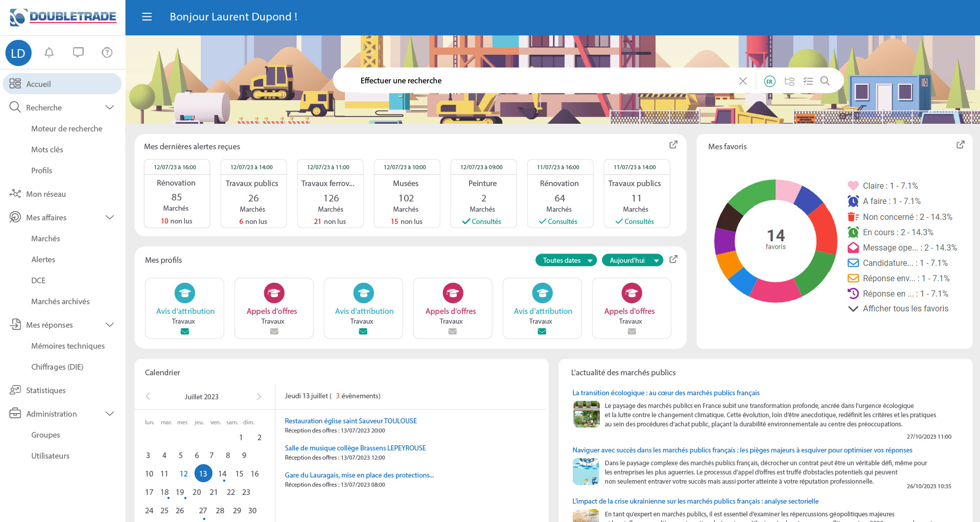Open L'impact de la crise ukrainienne article
This screenshot has height=522, width=980.
tap(695, 501)
